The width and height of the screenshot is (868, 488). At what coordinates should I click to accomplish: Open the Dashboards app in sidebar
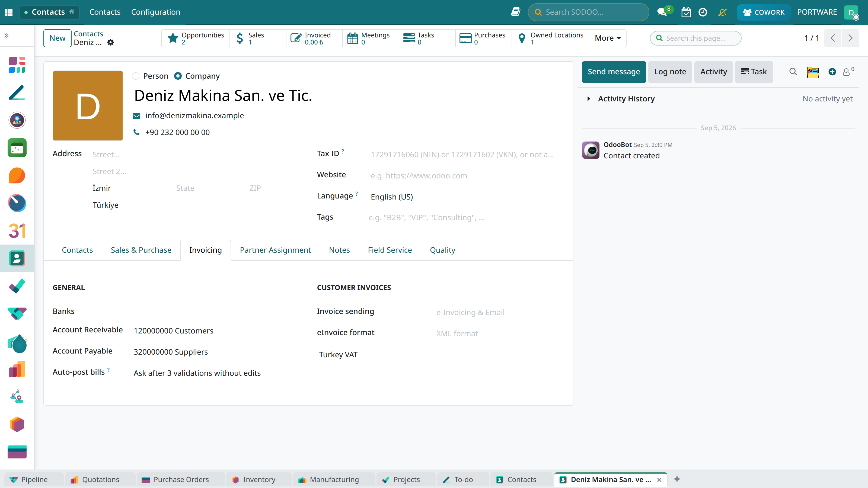[x=17, y=65]
